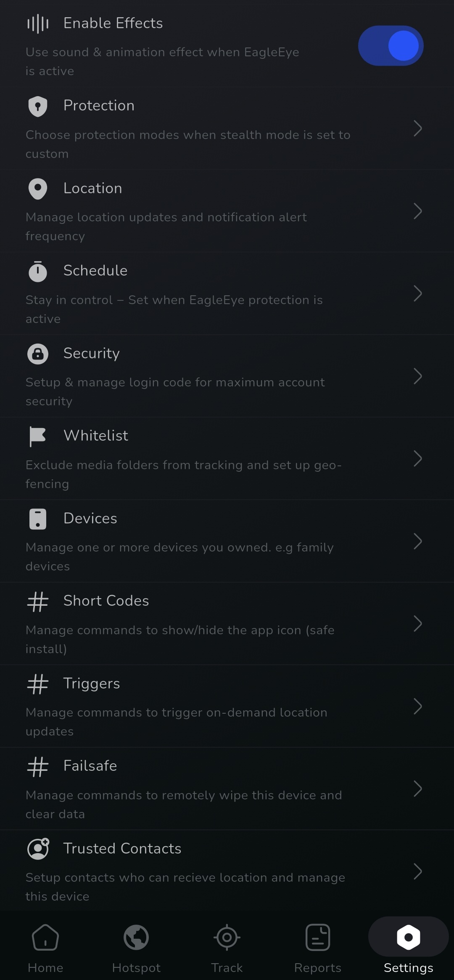Expand the Protection settings chevron
The image size is (454, 980).
[417, 128]
